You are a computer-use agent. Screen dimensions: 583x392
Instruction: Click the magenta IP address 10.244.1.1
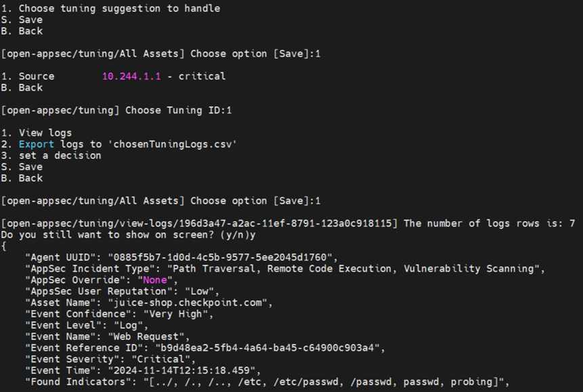(131, 77)
